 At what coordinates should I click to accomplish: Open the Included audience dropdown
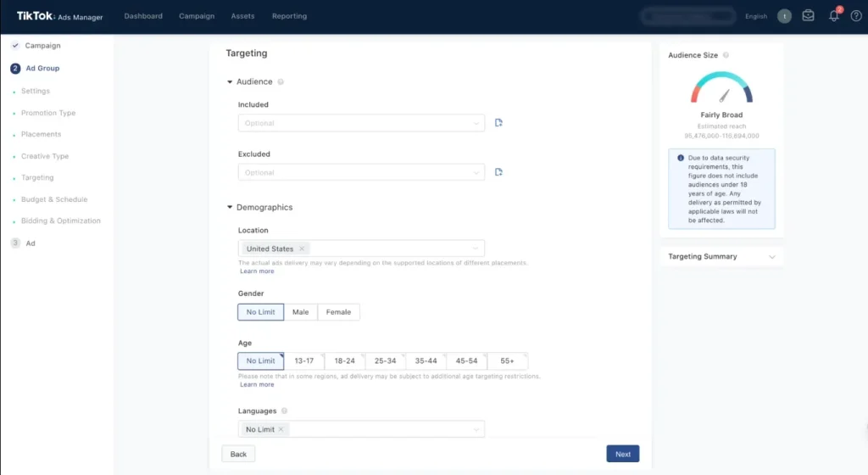point(361,123)
